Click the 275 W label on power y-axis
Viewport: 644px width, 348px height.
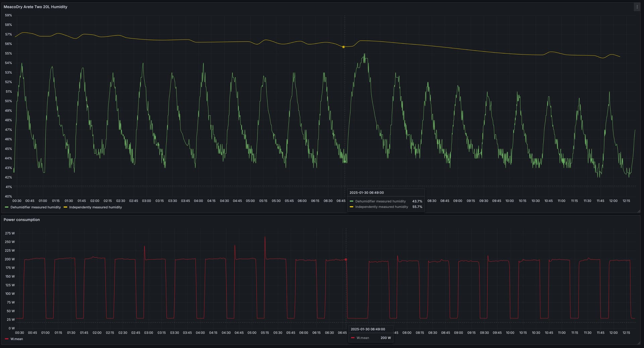coord(10,233)
